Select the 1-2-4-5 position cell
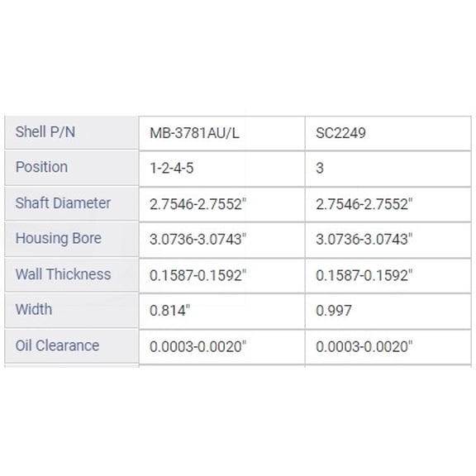This screenshot has height=476, width=476. pyautogui.click(x=222, y=169)
